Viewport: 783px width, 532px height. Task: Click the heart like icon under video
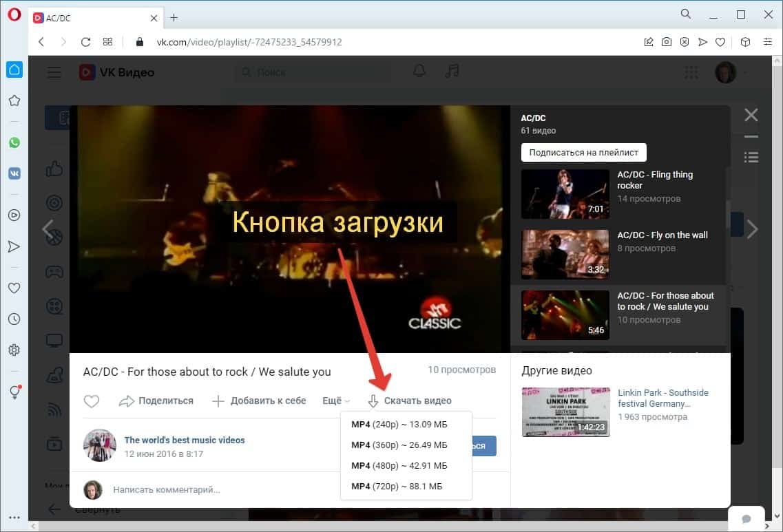[92, 401]
